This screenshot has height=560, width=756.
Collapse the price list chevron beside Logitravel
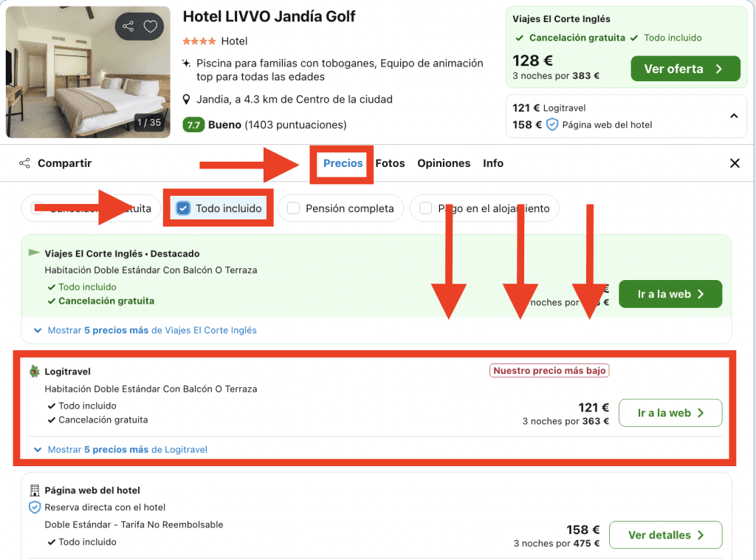[x=734, y=116]
